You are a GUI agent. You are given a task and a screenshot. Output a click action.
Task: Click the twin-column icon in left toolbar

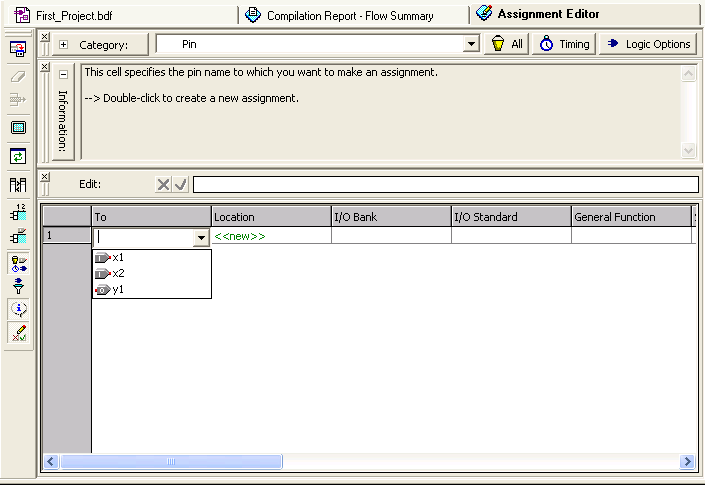tap(18, 184)
